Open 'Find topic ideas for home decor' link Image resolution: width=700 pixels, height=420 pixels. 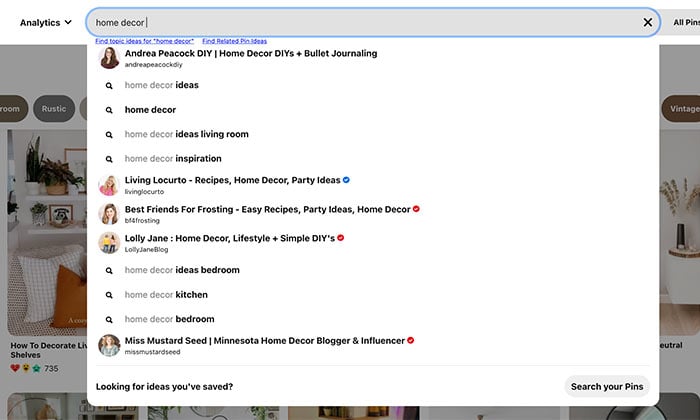coord(145,41)
